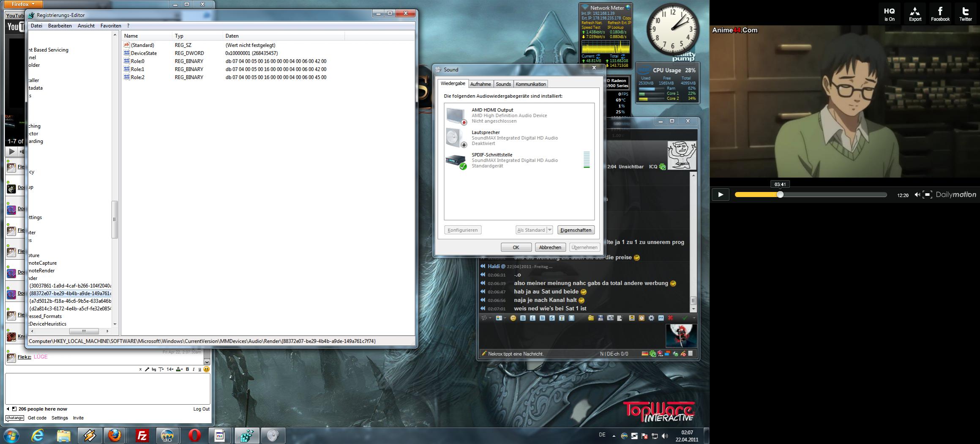Open the Chatango smiley picker
The image size is (980, 444).
click(206, 369)
